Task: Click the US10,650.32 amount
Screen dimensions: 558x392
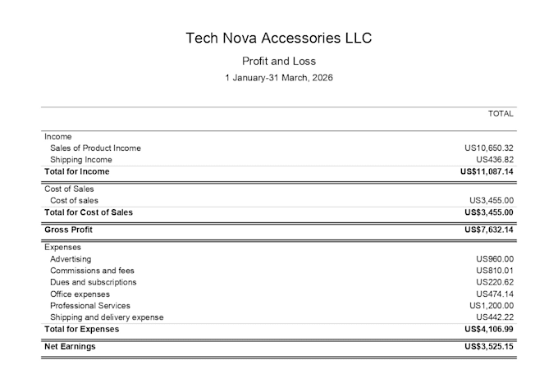Action: pos(488,148)
